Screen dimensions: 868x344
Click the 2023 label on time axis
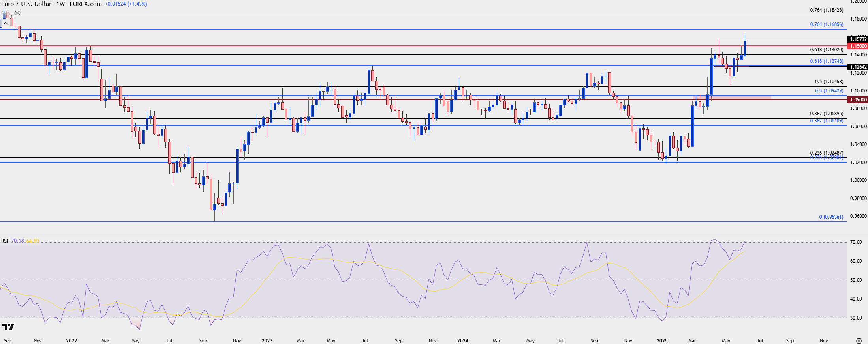[267, 341]
